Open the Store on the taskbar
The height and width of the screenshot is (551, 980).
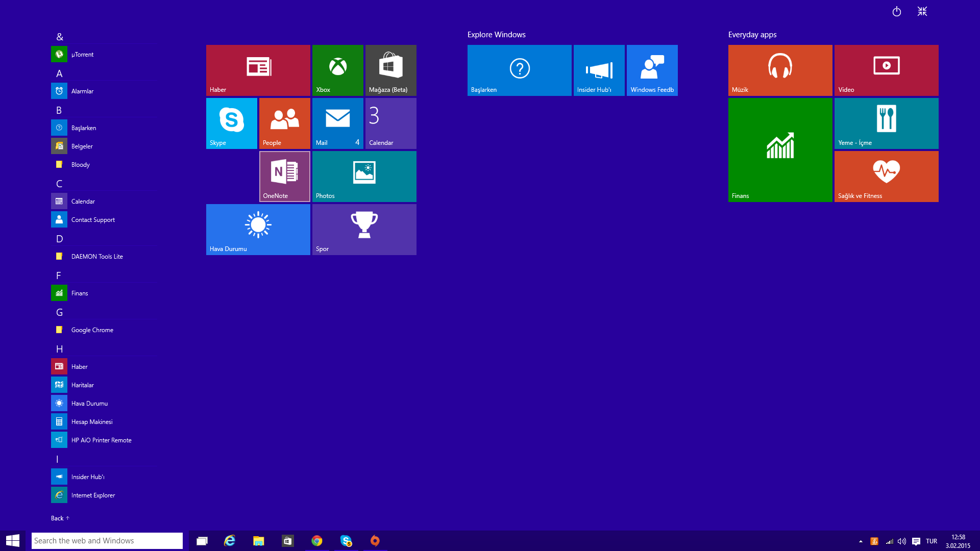pos(288,541)
